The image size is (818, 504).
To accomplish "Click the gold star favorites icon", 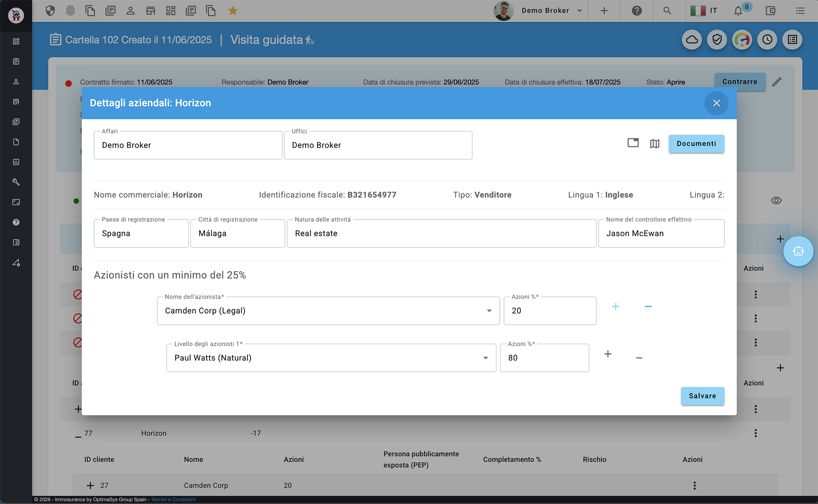I will click(233, 11).
